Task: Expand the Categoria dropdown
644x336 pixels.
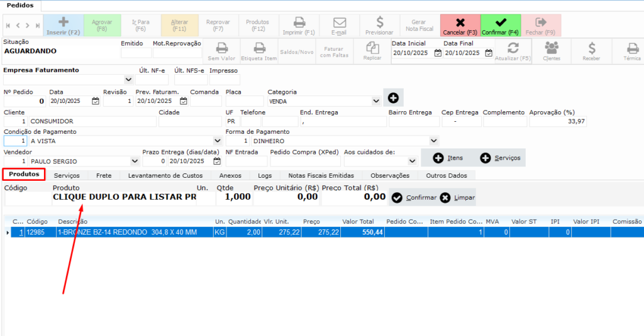Action: [376, 100]
